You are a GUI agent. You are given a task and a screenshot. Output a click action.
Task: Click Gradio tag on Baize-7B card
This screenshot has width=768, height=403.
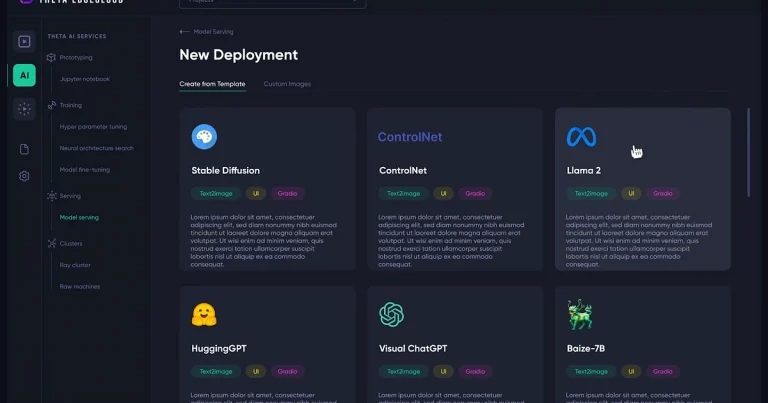coord(662,371)
